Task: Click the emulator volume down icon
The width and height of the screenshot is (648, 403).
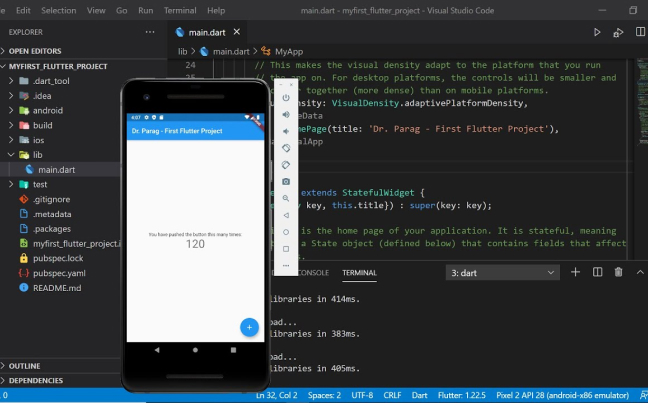Action: pyautogui.click(x=286, y=130)
